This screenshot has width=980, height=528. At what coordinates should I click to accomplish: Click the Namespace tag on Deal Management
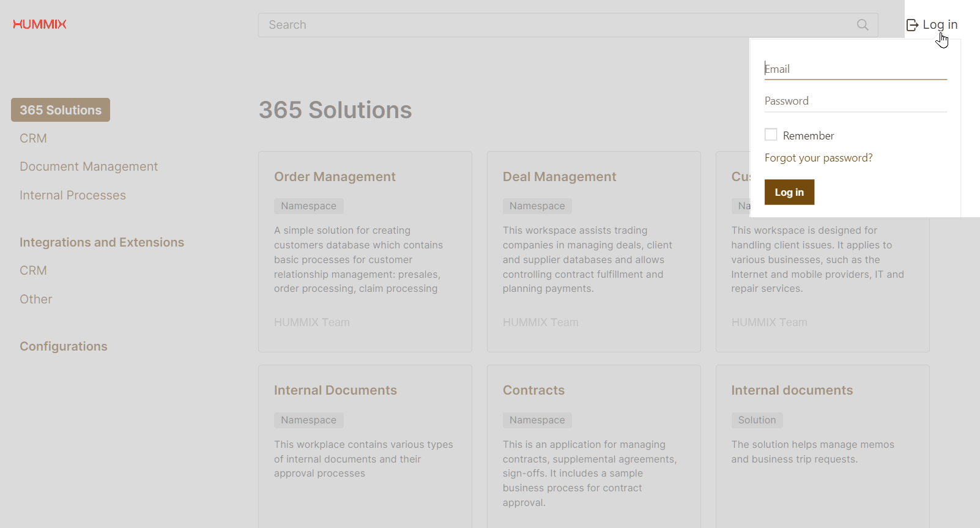(537, 206)
